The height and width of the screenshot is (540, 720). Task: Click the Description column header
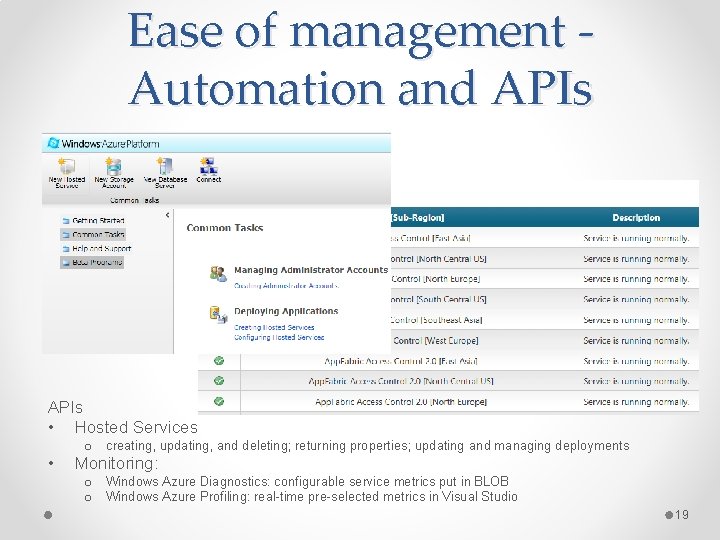pos(636,218)
